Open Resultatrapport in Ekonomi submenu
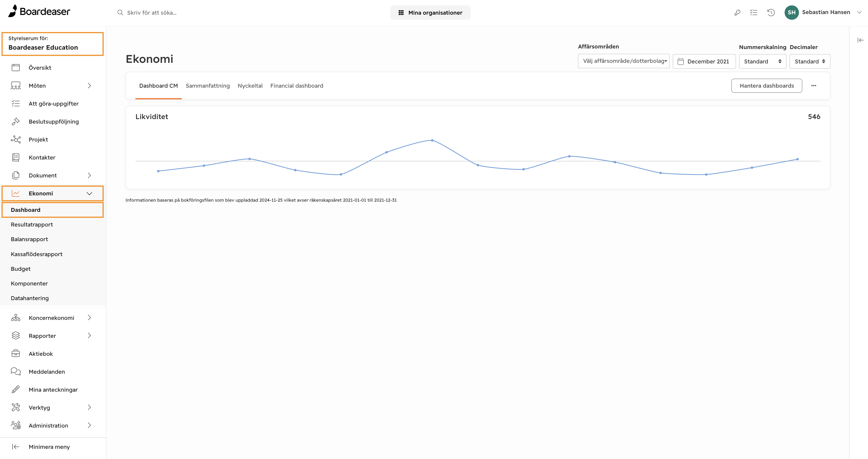The image size is (868, 459). [x=32, y=225]
